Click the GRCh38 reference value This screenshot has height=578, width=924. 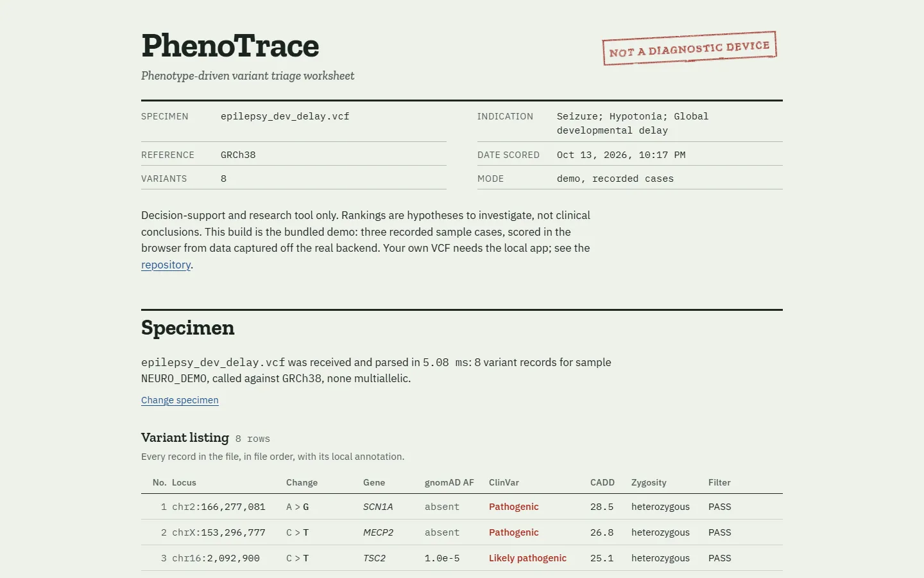(x=238, y=155)
